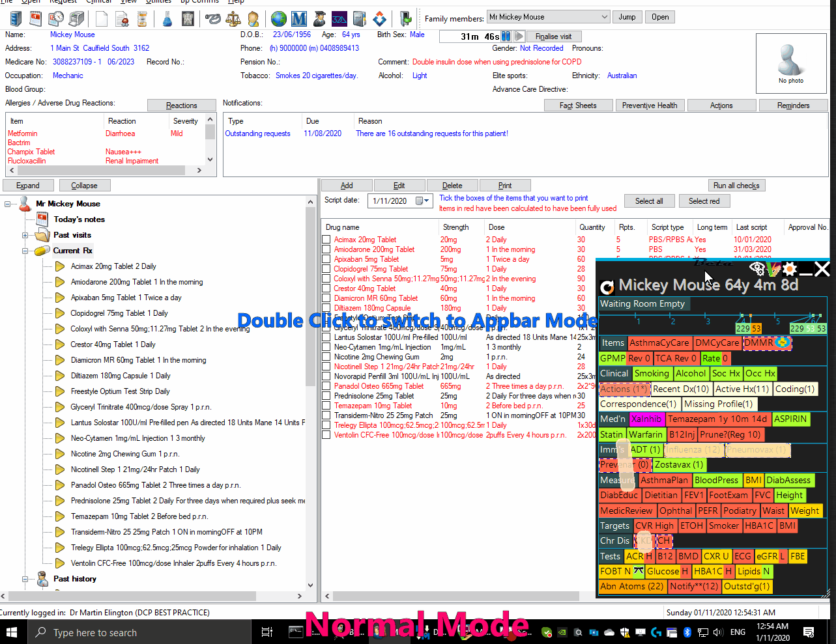Open the Family members dropdown

click(604, 17)
